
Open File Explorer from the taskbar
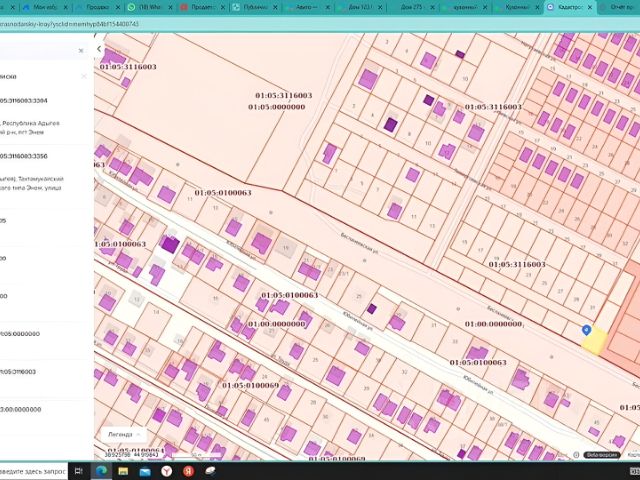[123, 471]
